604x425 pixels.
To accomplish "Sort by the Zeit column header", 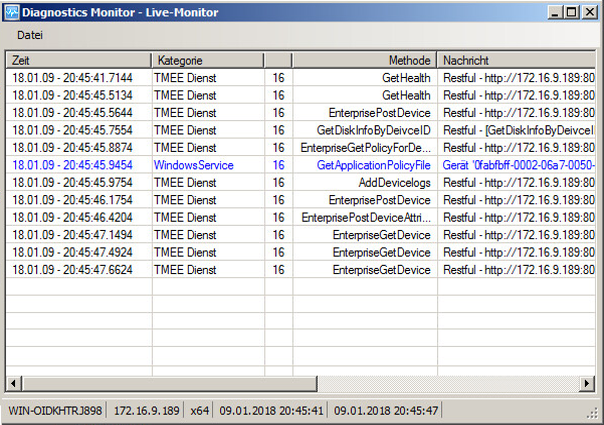I will coord(78,61).
